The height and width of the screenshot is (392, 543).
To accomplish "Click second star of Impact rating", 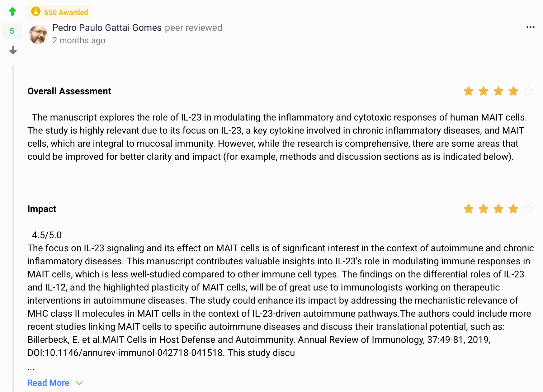I will [x=483, y=209].
